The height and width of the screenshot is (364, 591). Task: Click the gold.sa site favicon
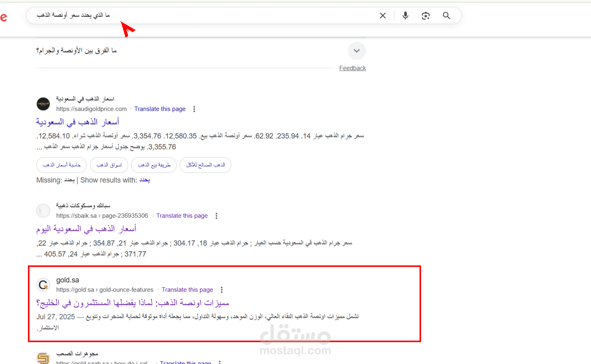(43, 285)
